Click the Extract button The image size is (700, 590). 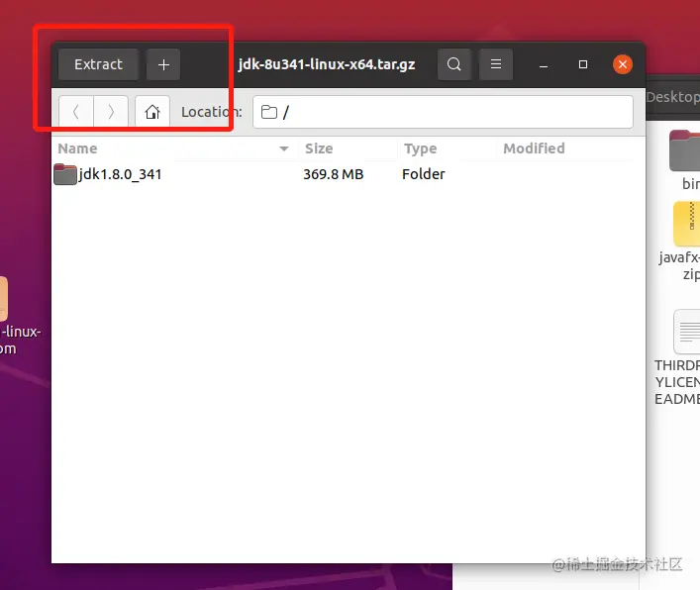pyautogui.click(x=98, y=64)
